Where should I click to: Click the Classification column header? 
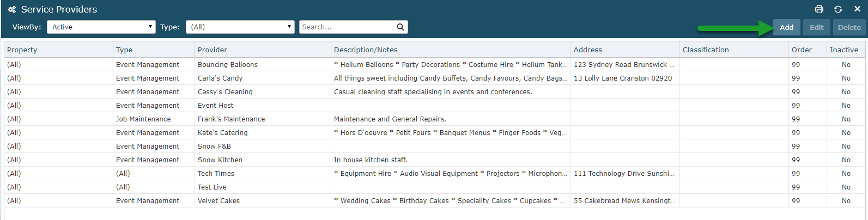(x=706, y=50)
